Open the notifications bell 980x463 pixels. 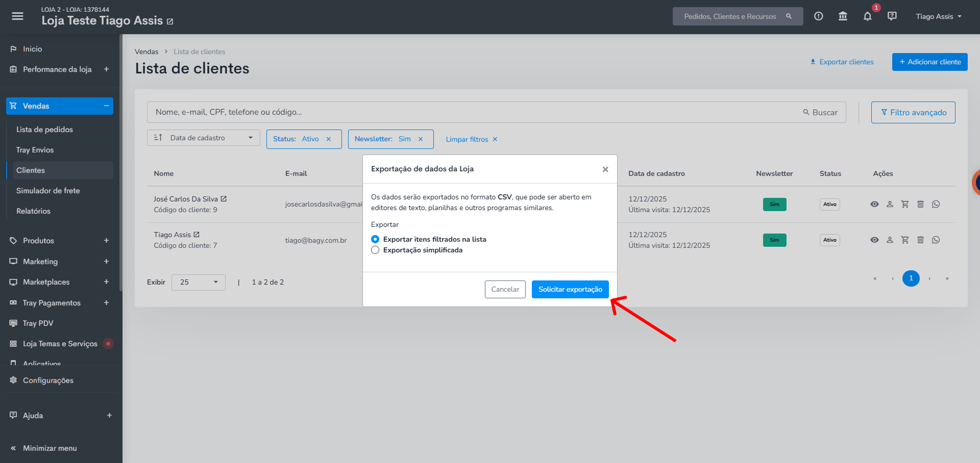[867, 16]
